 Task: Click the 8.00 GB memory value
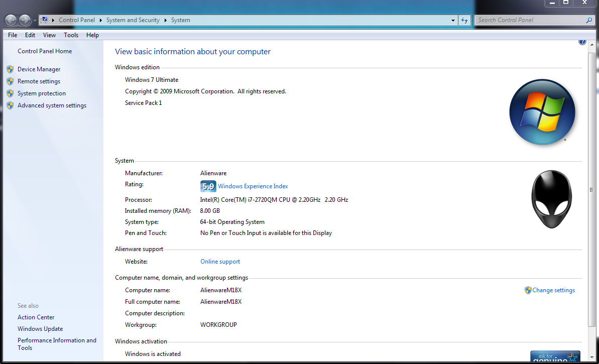click(210, 211)
